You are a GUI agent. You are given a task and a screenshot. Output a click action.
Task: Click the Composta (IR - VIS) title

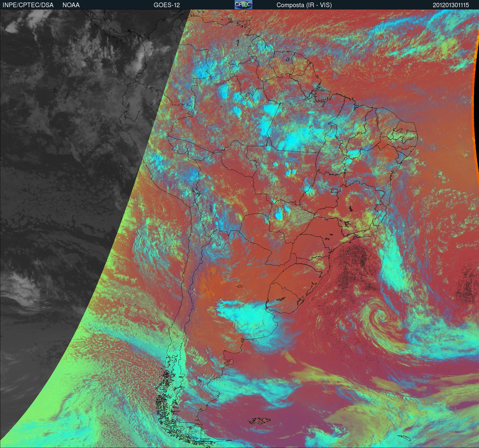(x=304, y=5)
